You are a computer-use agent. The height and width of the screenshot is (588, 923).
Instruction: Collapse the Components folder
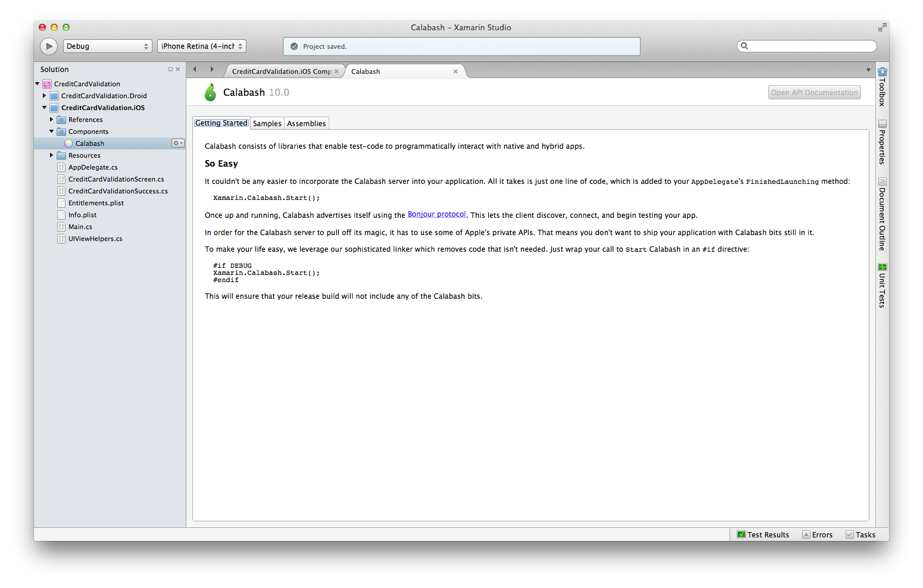pos(51,132)
